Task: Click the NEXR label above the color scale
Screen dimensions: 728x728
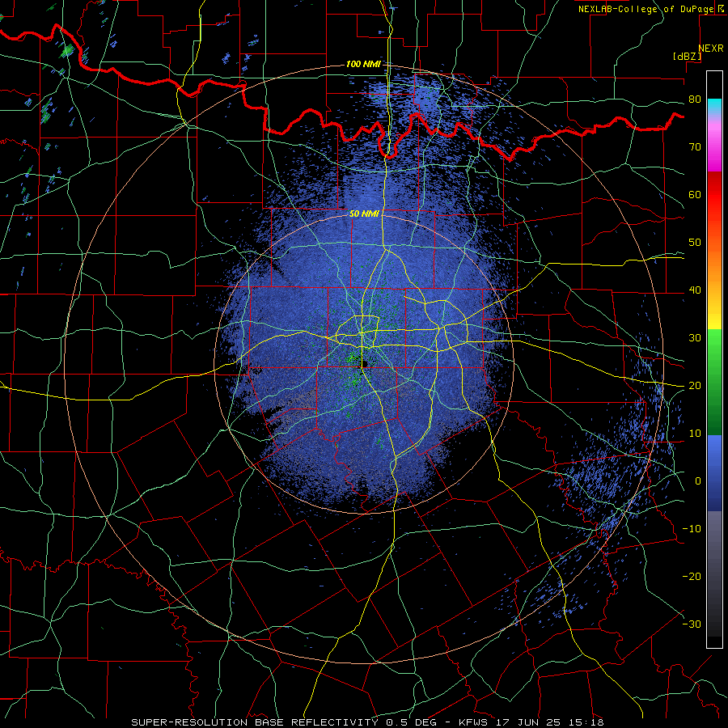Action: [711, 49]
